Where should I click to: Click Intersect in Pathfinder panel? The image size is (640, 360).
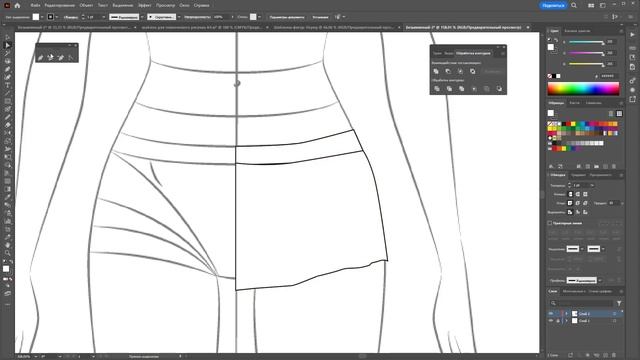click(460, 71)
